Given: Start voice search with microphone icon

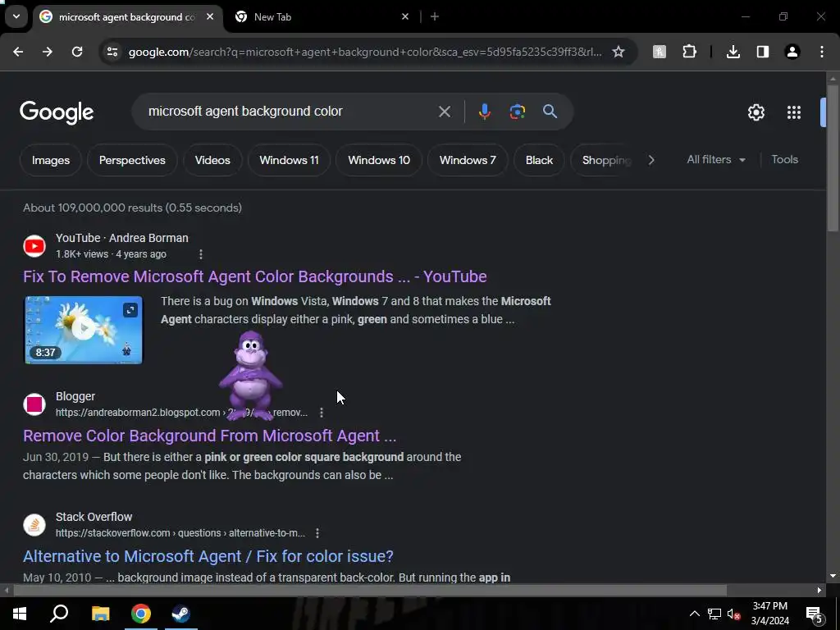Looking at the screenshot, I should [484, 112].
